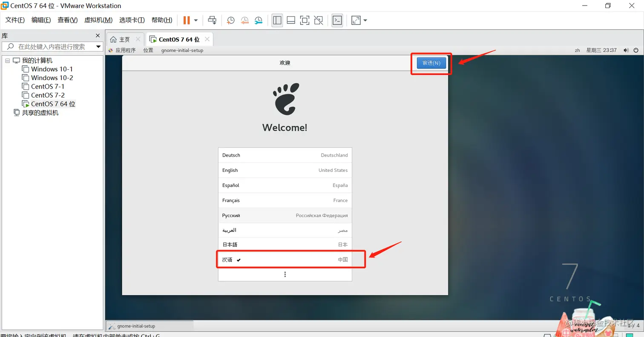The image size is (644, 337).
Task: Open the 虚拟机(M) menu
Action: [98, 20]
